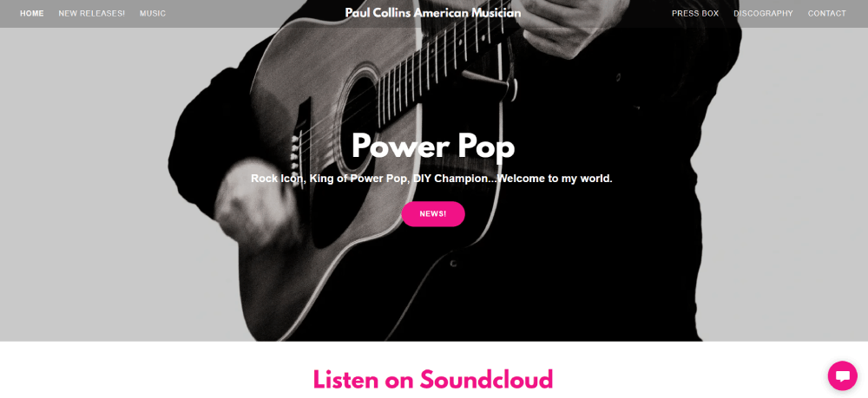This screenshot has height=398, width=868.
Task: Open the PRESS BOX page
Action: point(695,13)
